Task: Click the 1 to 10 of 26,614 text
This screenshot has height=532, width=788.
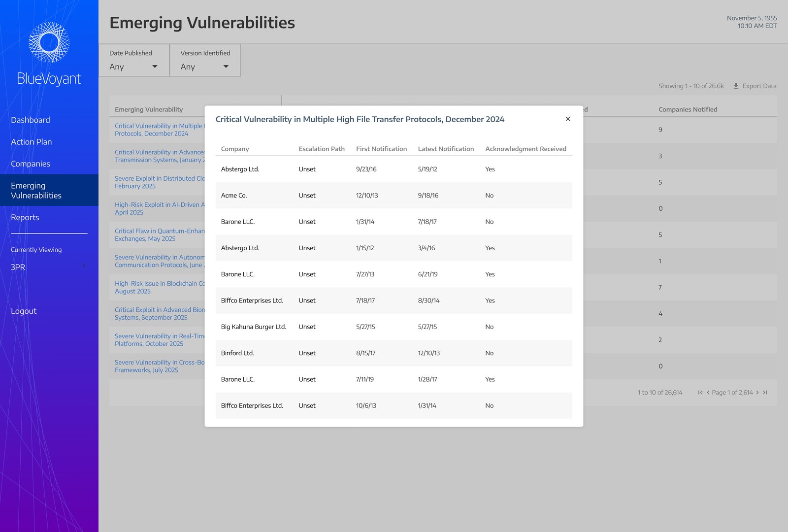Action: coord(660,393)
